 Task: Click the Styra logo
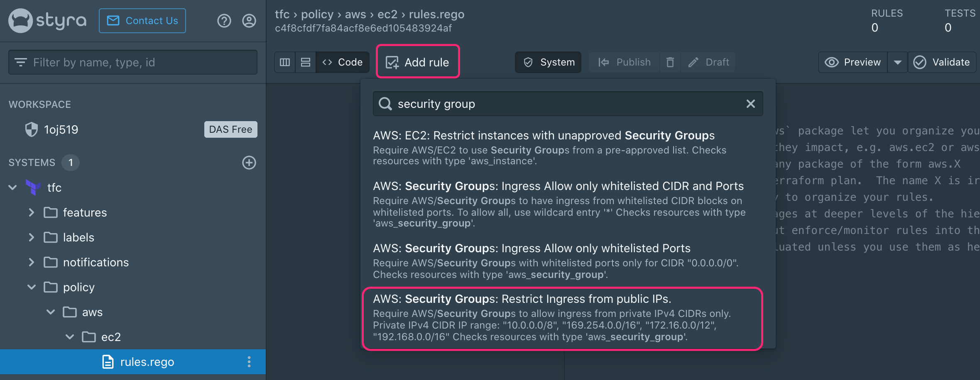[48, 21]
